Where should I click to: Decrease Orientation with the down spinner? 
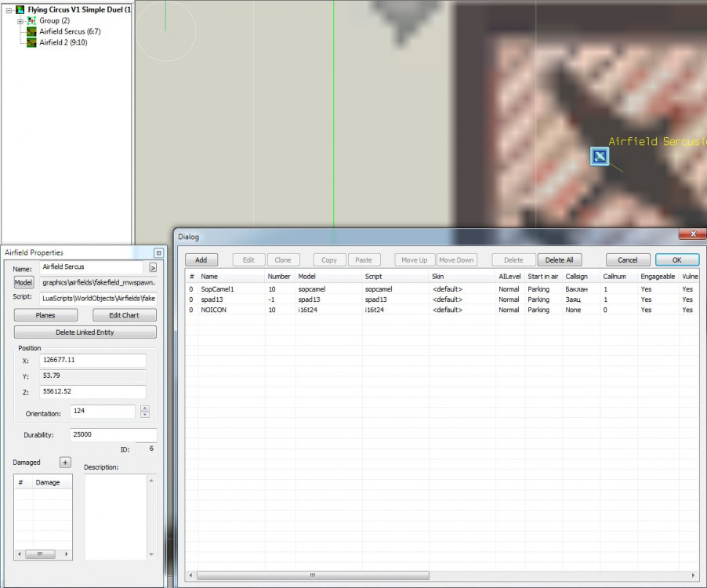coord(145,415)
